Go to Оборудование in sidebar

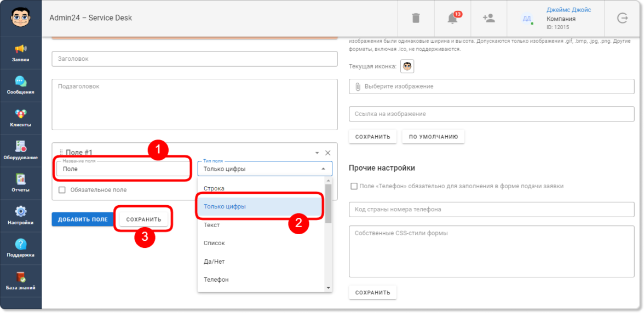coord(21,150)
